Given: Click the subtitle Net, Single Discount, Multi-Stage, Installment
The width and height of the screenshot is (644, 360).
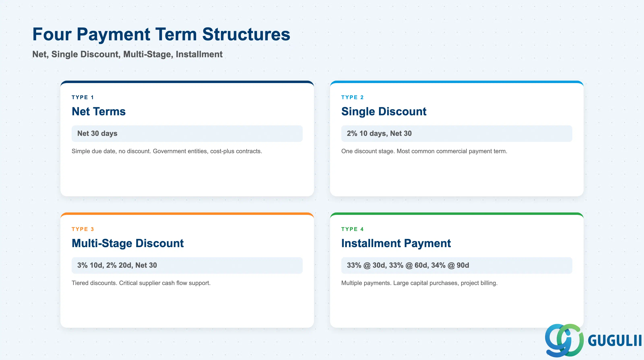Looking at the screenshot, I should tap(127, 54).
